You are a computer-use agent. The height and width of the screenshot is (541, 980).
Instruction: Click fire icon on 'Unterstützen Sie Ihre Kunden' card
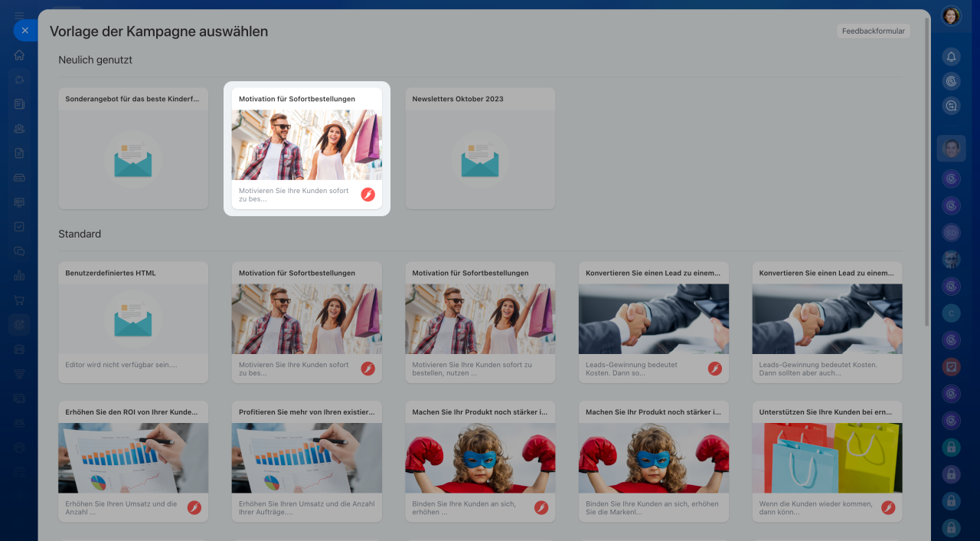(888, 507)
